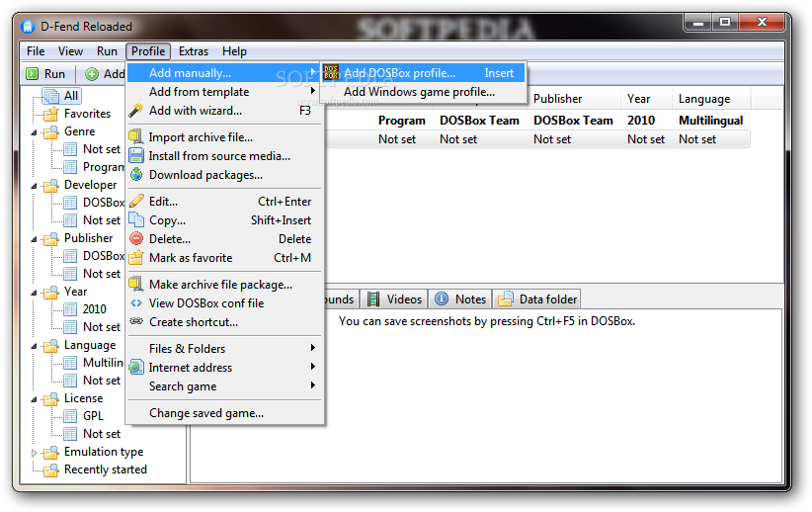Switch to the Data folder tab
Image resolution: width=812 pixels, height=512 pixels.
537,299
